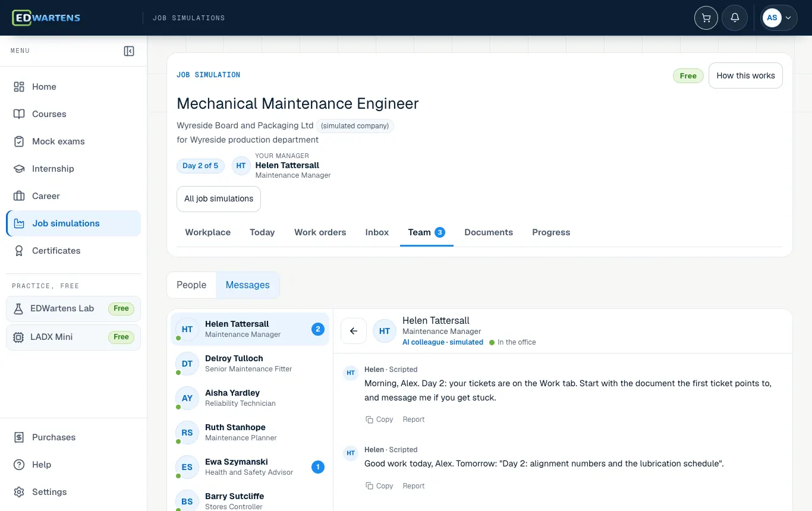Copy the "Good work today" message
This screenshot has height=511, width=812.
[379, 486]
